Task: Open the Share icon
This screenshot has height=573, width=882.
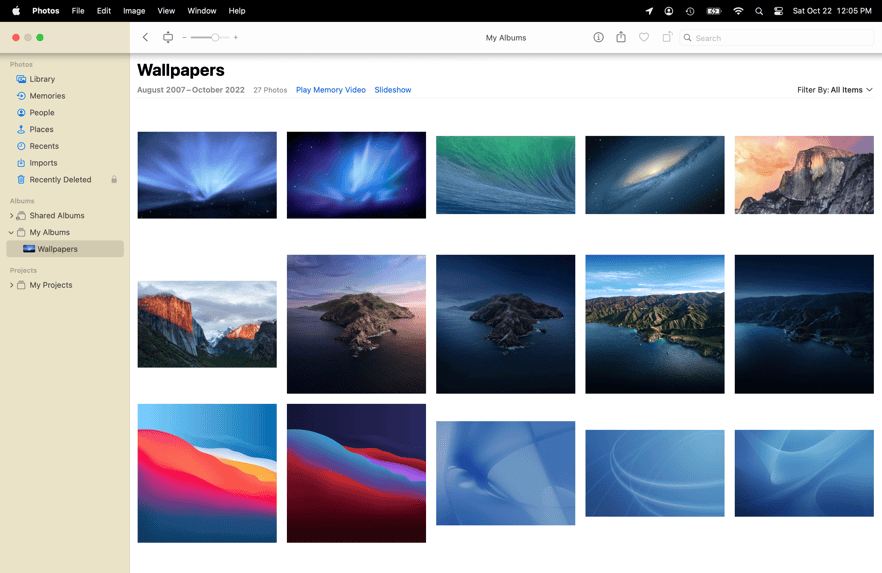Action: [x=620, y=37]
